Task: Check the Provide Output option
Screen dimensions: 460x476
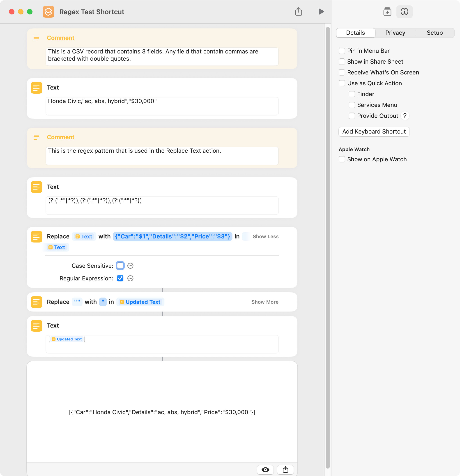Action: pos(352,116)
